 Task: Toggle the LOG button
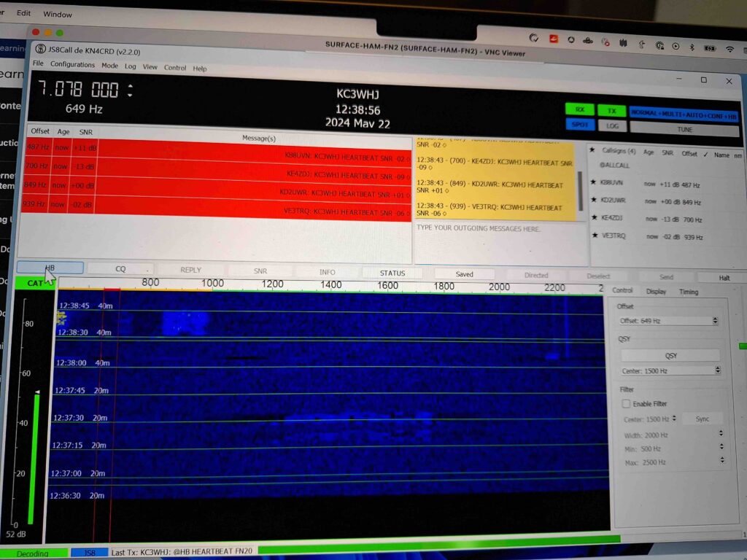coord(612,125)
